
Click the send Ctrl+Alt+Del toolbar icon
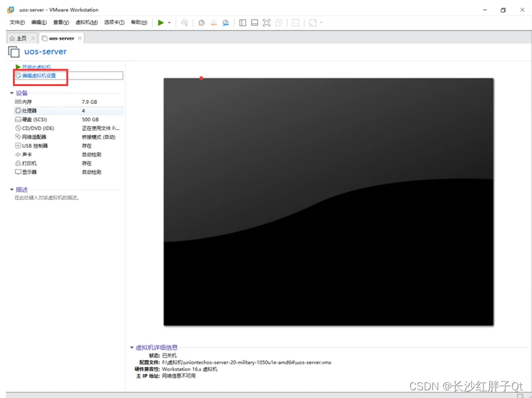184,23
